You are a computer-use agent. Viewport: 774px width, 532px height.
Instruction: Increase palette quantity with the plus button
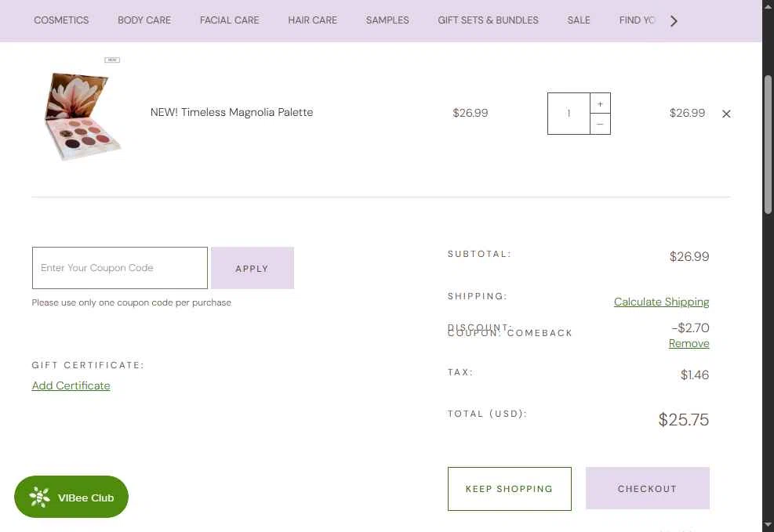(600, 103)
